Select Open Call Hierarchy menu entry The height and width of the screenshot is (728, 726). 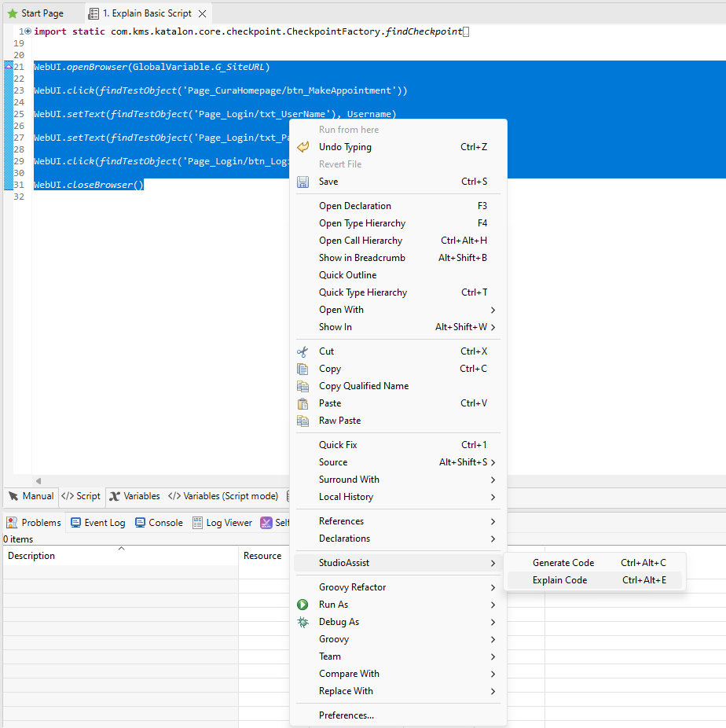[x=398, y=241]
